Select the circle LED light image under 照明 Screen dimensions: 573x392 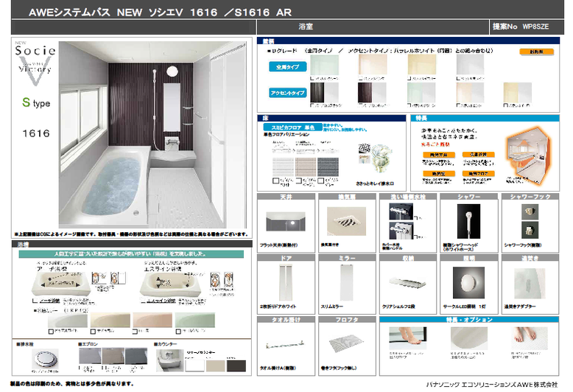pyautogui.click(x=468, y=283)
